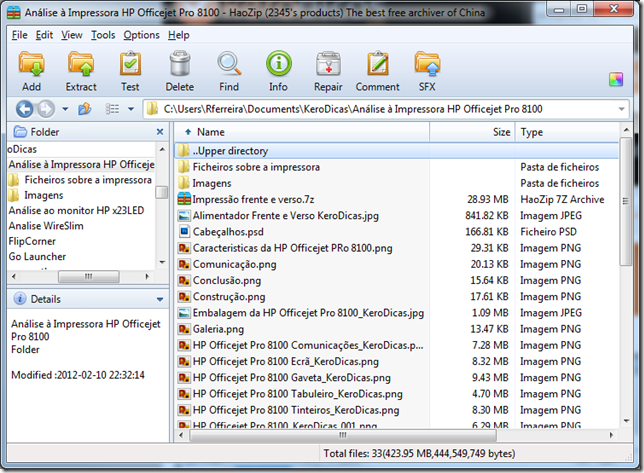Image resolution: width=644 pixels, height=473 pixels.
Task: Click the greyed forward arrow
Action: point(46,109)
